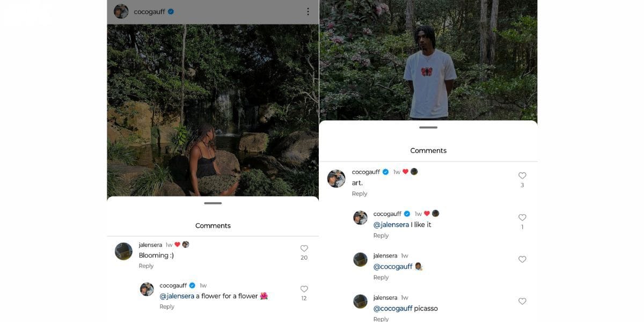Open the post options three-dot menu

(x=308, y=11)
